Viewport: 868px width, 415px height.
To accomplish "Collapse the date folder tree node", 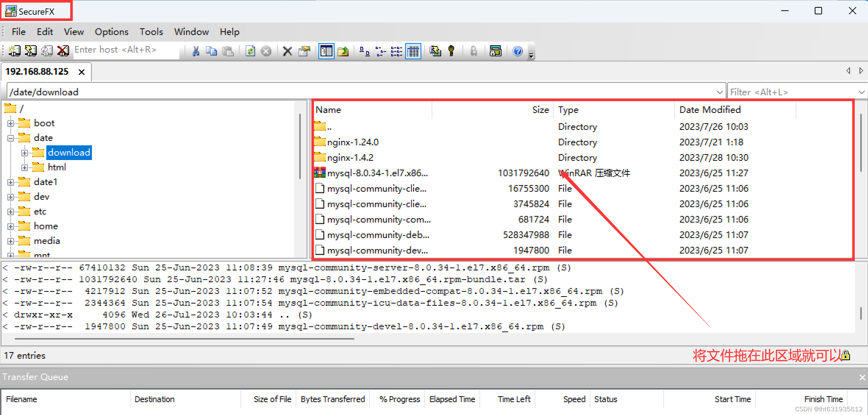I will (x=11, y=138).
